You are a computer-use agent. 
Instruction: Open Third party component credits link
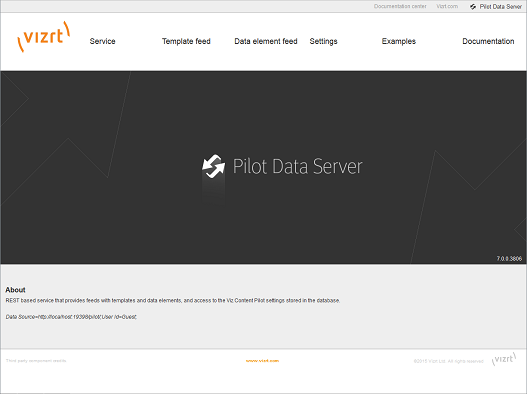pyautogui.click(x=36, y=361)
